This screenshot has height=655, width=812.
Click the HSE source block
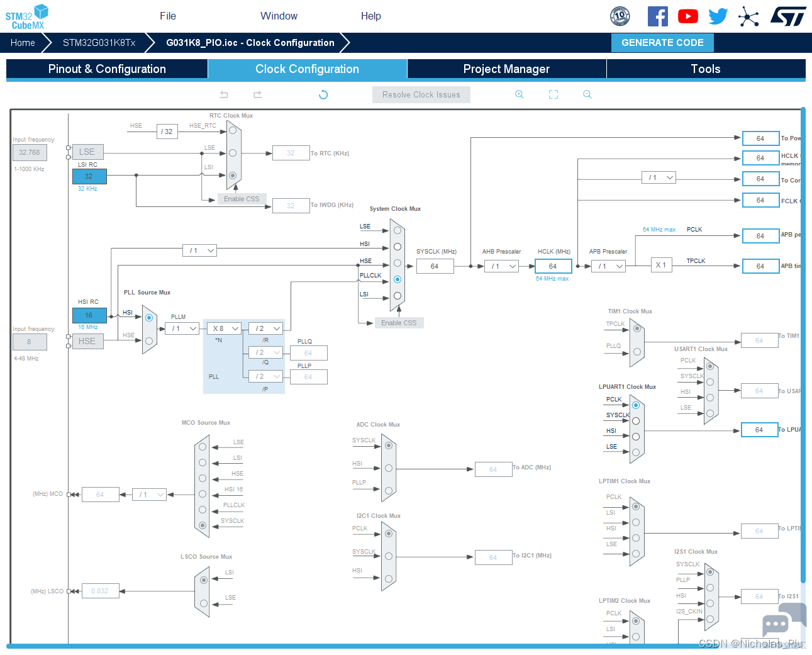click(87, 341)
